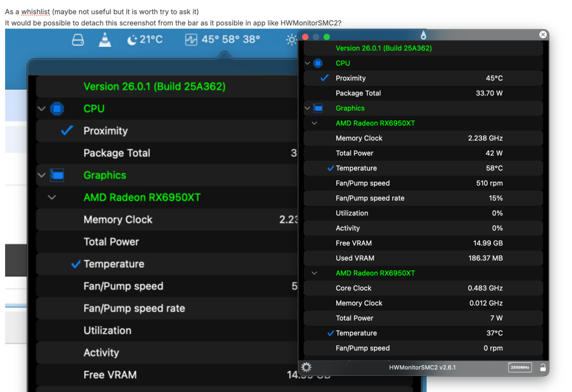Select Core Clock row showing 0.483 GHz
The width and height of the screenshot is (572, 392).
pos(423,288)
